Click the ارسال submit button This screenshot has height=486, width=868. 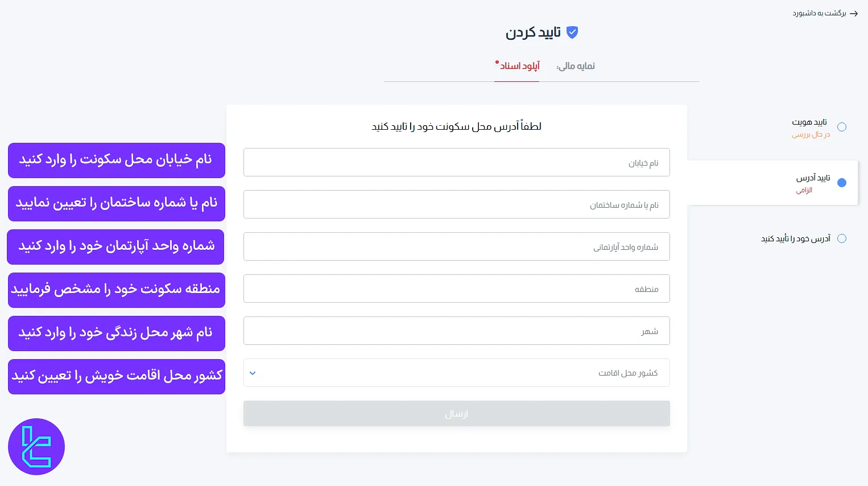456,413
